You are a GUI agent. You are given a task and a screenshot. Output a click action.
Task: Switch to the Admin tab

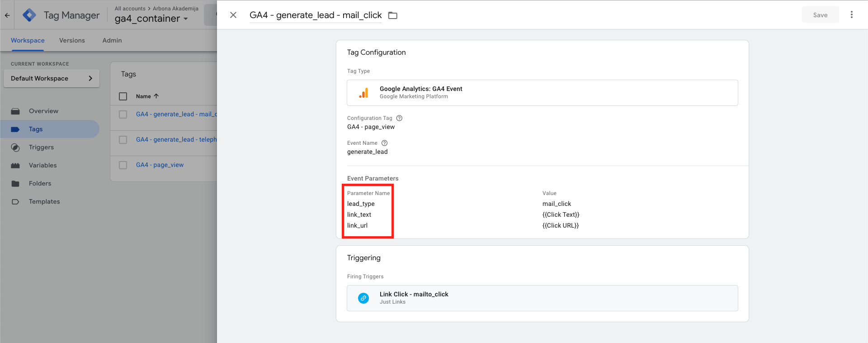(112, 40)
